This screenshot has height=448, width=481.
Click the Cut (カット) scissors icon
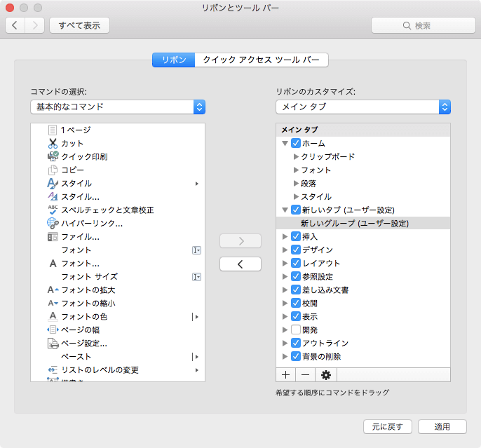point(53,143)
